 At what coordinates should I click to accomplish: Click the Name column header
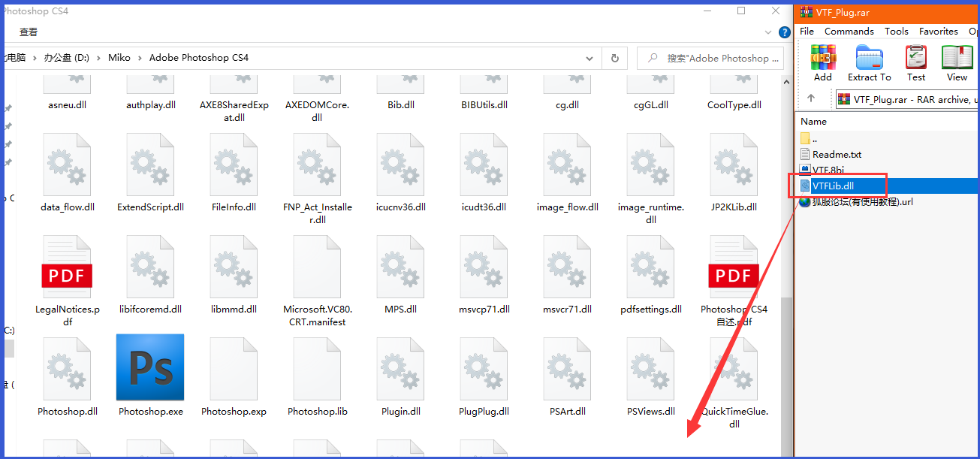(x=813, y=122)
